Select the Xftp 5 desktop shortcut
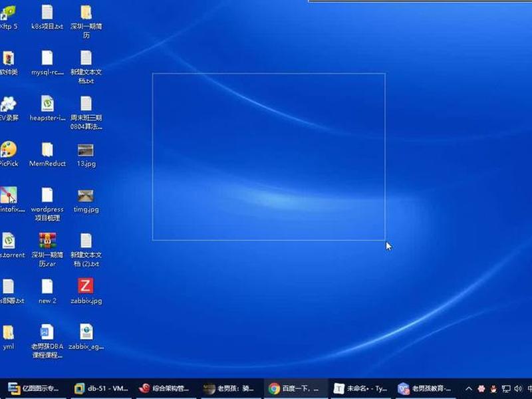This screenshot has height=399, width=532. click(x=8, y=13)
